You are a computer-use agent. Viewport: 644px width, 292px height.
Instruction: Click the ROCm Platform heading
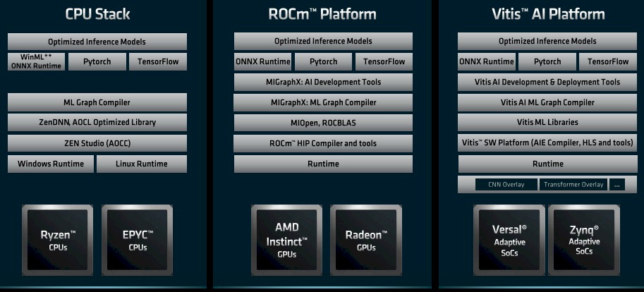tap(322, 14)
